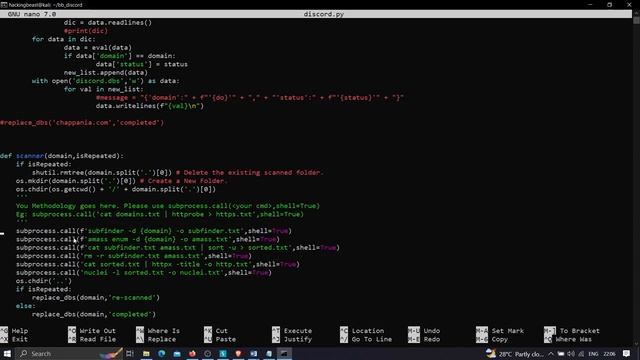Click the M-E Redo shortcut
This screenshot has height=360, width=640.
tap(424, 339)
